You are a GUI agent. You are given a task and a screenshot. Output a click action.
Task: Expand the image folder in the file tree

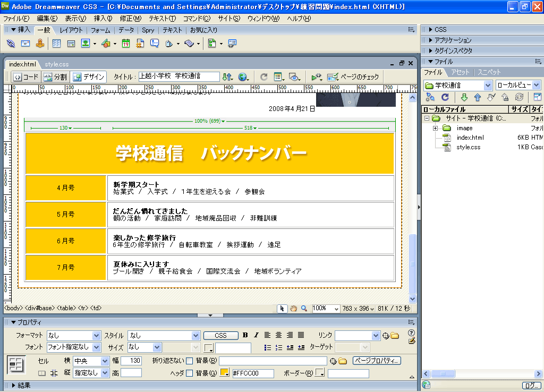(435, 128)
